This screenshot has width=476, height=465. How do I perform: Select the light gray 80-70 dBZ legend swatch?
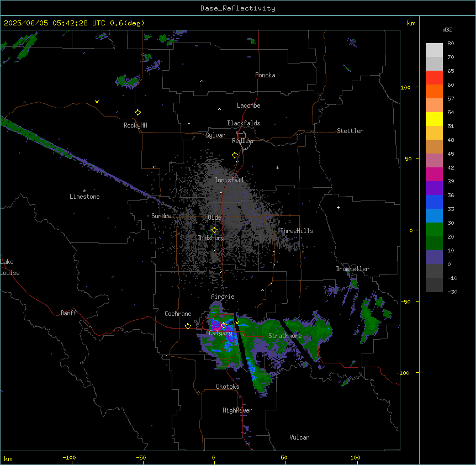(434, 50)
